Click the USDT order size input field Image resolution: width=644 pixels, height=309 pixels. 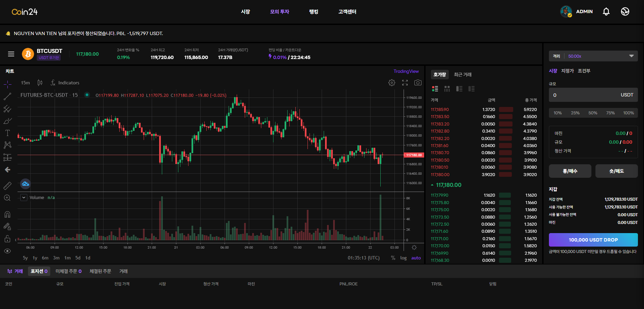tap(585, 95)
